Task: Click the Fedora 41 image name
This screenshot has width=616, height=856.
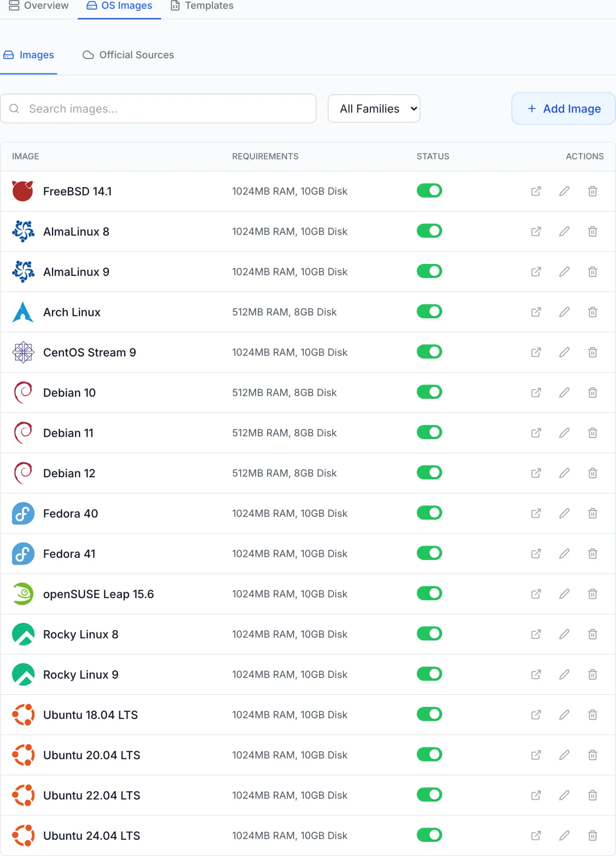Action: 70,554
